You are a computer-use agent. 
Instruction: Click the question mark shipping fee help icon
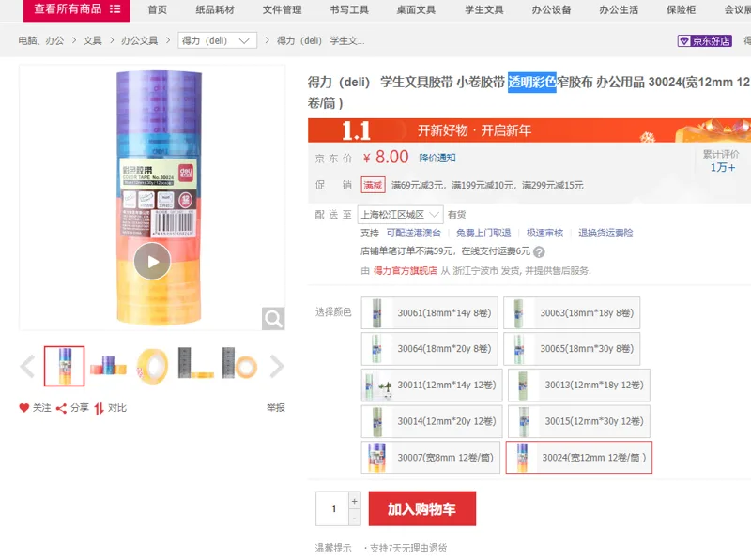coord(539,251)
